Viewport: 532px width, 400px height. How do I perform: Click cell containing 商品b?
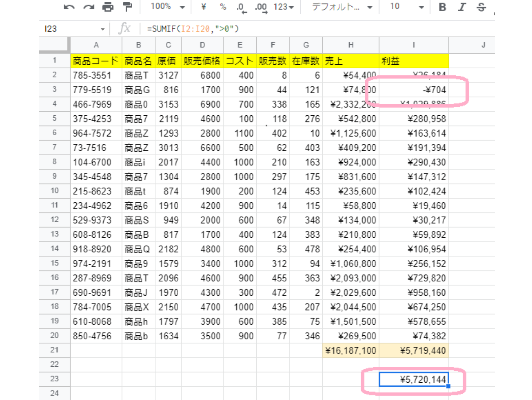click(x=138, y=336)
